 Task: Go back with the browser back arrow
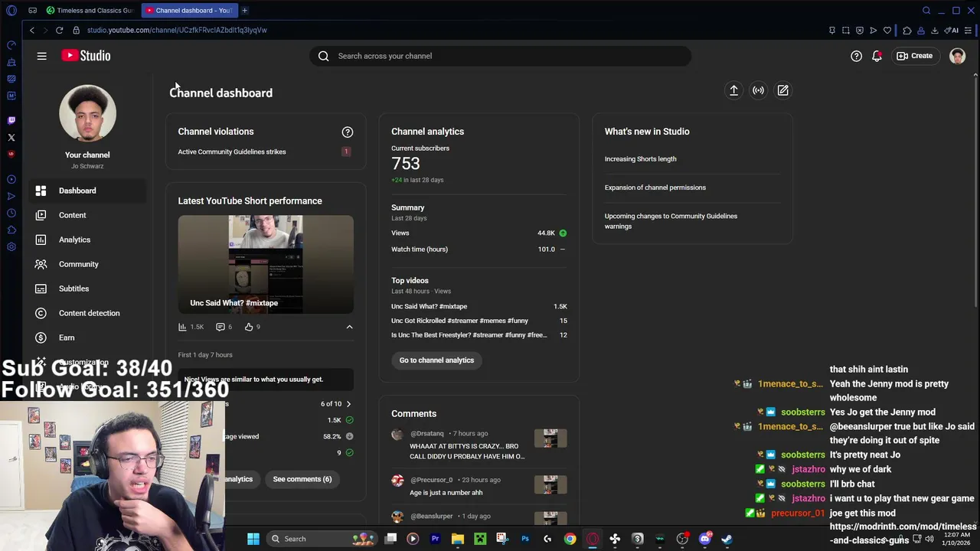tap(31, 30)
